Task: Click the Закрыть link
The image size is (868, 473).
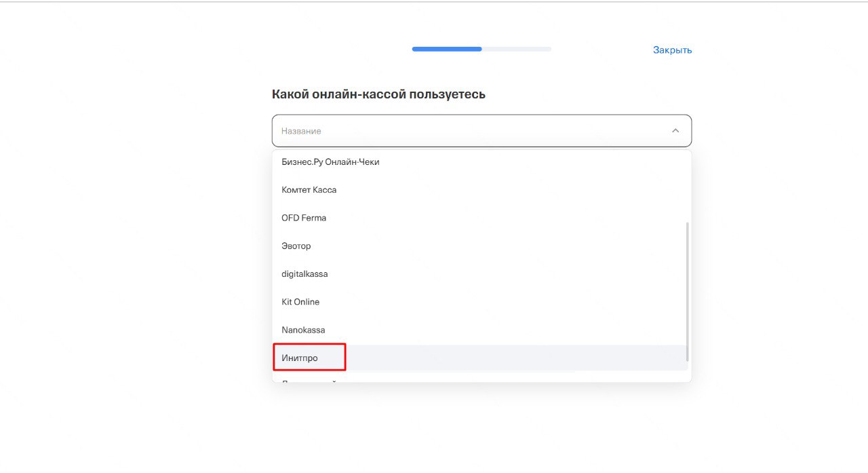Action: tap(672, 50)
